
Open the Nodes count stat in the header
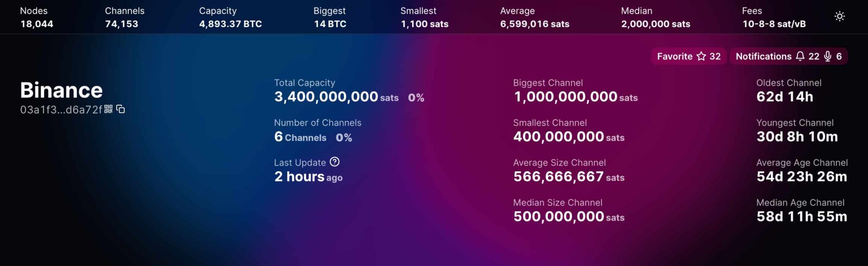(x=36, y=17)
